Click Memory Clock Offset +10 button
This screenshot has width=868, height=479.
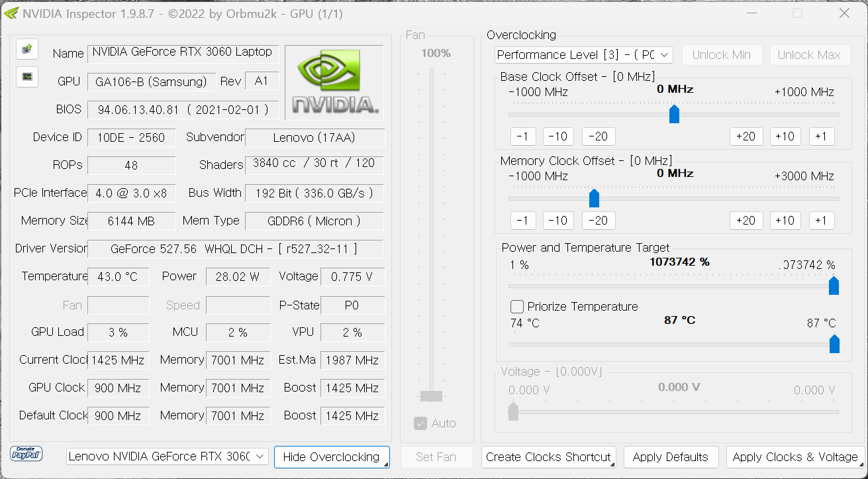785,221
